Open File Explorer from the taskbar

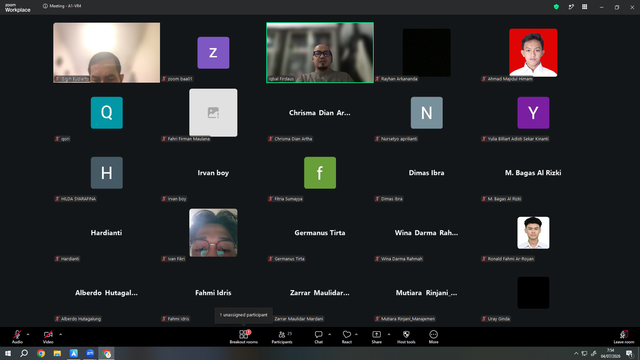pos(57,353)
